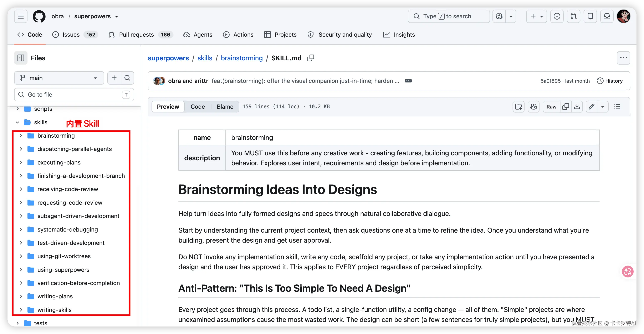Open commit 5a0f895
This screenshot has height=334, width=644.
(x=551, y=81)
